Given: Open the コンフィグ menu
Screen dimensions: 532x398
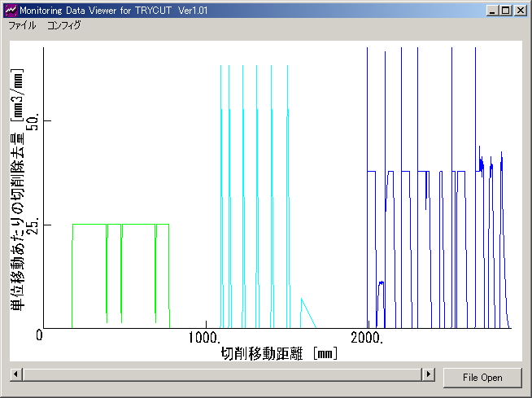Looking at the screenshot, I should [63, 25].
